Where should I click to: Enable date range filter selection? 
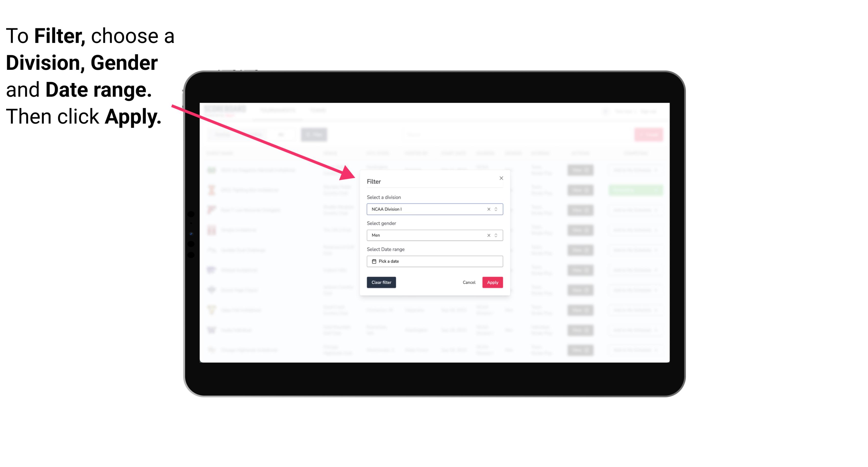(x=434, y=261)
